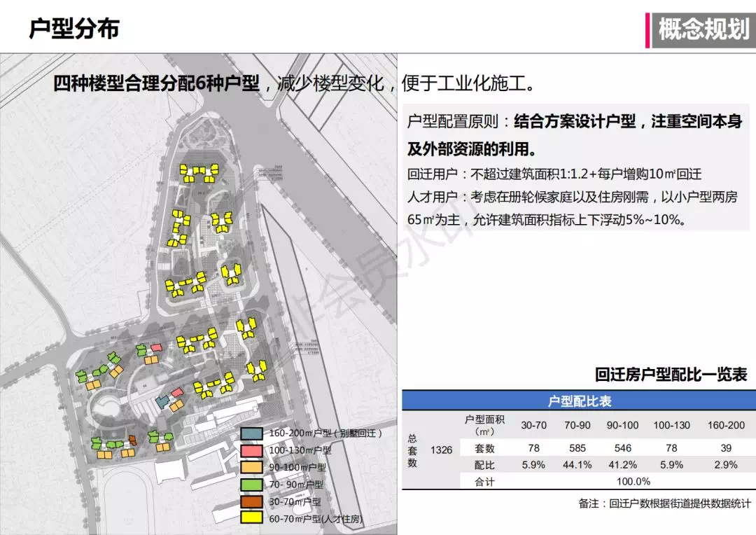Click the 概念规划 section label
This screenshot has width=756, height=535.
click(703, 30)
